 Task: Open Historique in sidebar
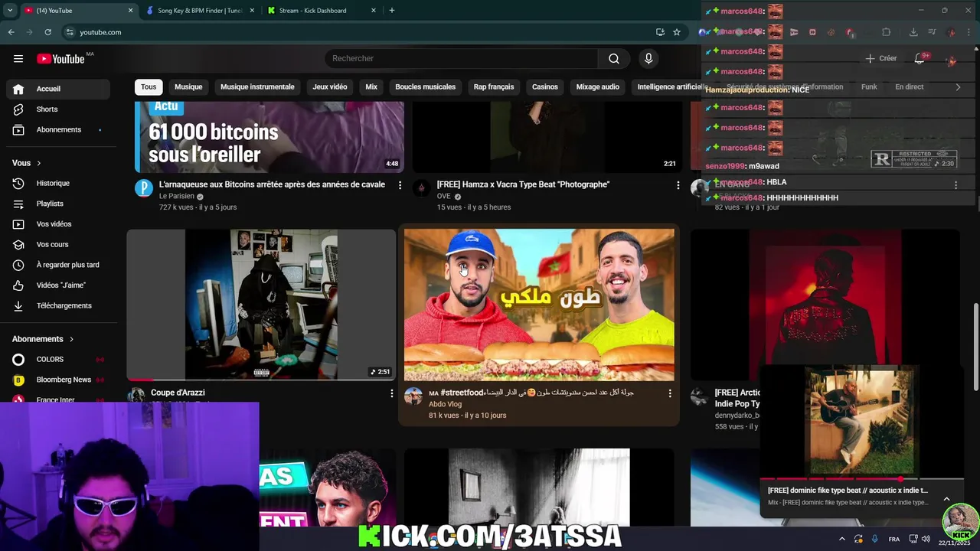(x=60, y=184)
